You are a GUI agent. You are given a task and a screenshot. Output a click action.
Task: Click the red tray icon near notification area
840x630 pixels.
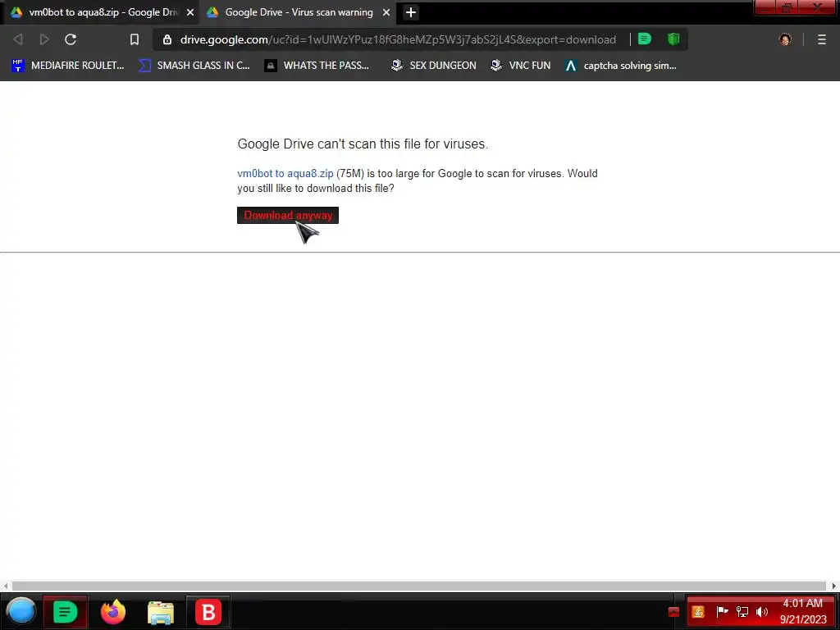(674, 612)
